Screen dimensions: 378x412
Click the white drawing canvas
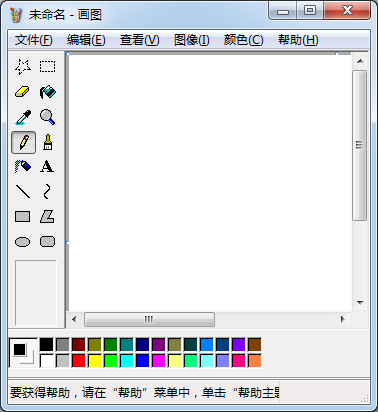click(x=210, y=183)
